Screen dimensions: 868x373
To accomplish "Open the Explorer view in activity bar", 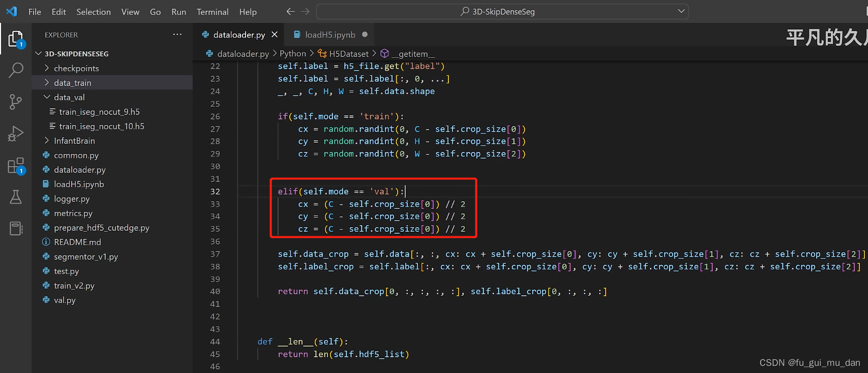I will click(x=16, y=39).
